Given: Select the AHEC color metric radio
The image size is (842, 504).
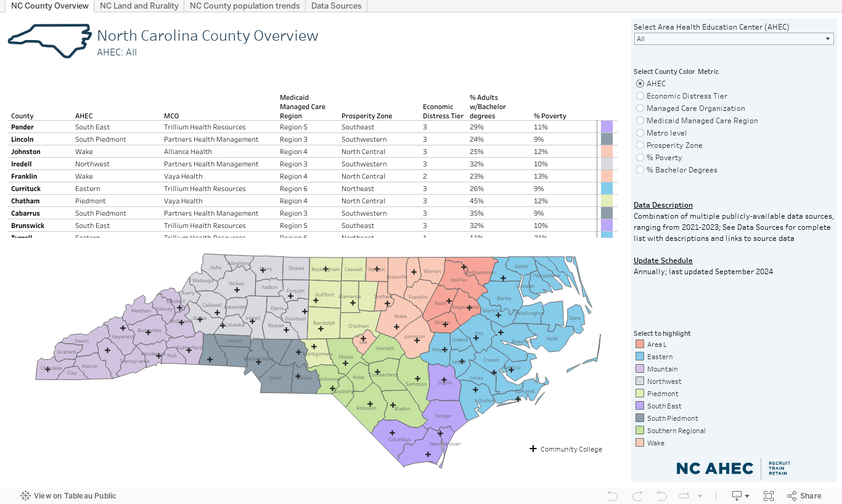Looking at the screenshot, I should (x=640, y=84).
